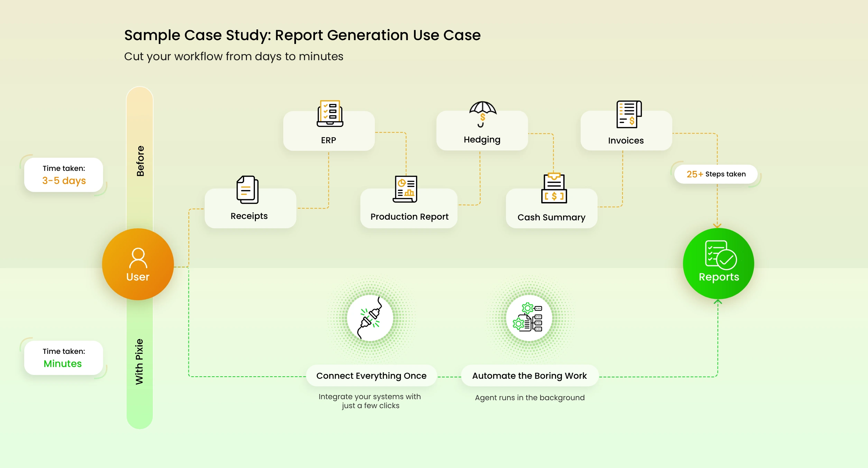Click the orange User avatar circle
The height and width of the screenshot is (468, 868).
coord(138,264)
